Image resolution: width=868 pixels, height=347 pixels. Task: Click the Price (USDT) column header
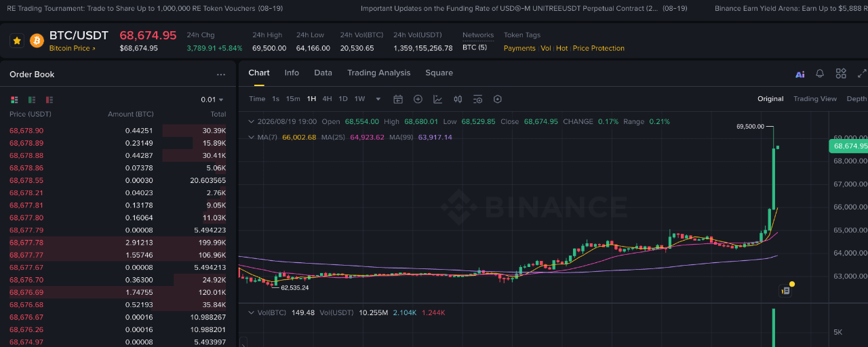pyautogui.click(x=31, y=114)
